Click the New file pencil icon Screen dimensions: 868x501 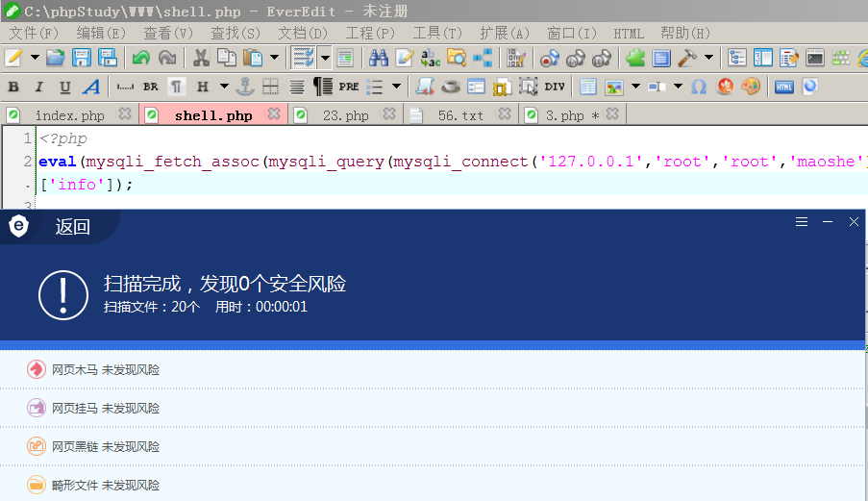[x=13, y=58]
